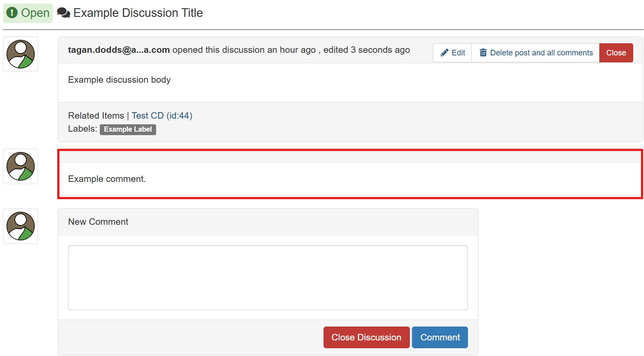This screenshot has width=644, height=356.
Task: Click the pencil icon on the Edit button
Action: (445, 53)
